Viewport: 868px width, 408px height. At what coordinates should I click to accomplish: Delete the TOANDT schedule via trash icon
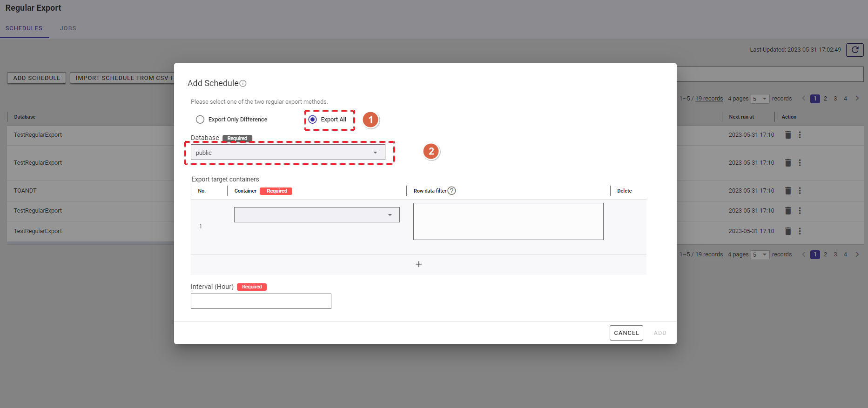[x=788, y=191]
